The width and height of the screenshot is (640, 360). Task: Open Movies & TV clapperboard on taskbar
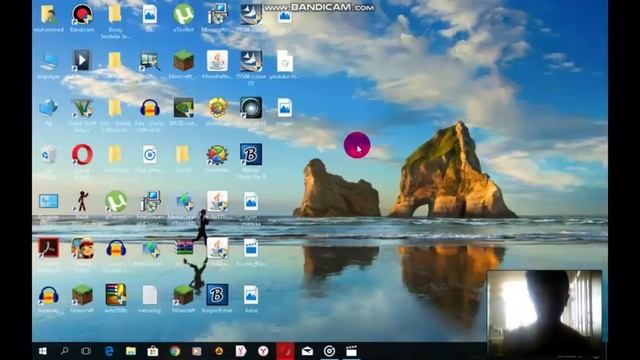coord(351,351)
